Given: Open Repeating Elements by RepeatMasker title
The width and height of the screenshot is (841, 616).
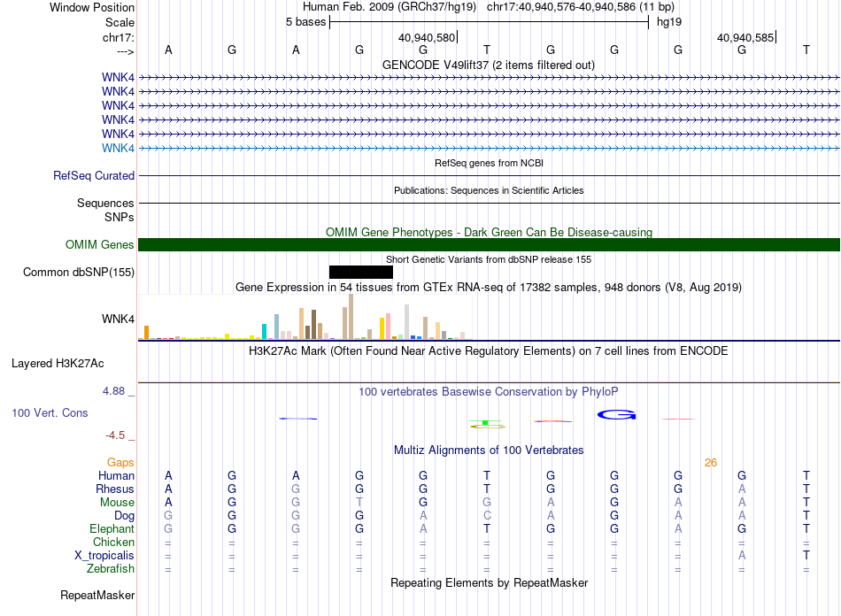Looking at the screenshot, I should coord(490,582).
